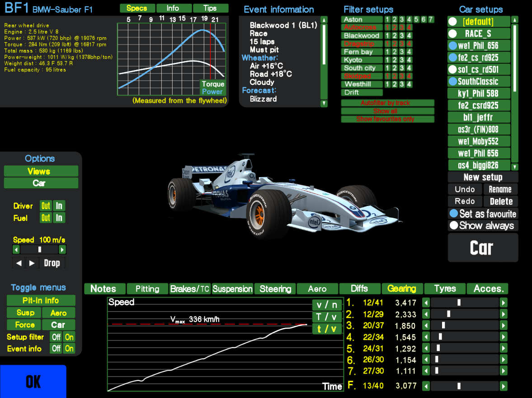The image size is (532, 398).
Task: Select the v / n graph mode
Action: click(326, 305)
